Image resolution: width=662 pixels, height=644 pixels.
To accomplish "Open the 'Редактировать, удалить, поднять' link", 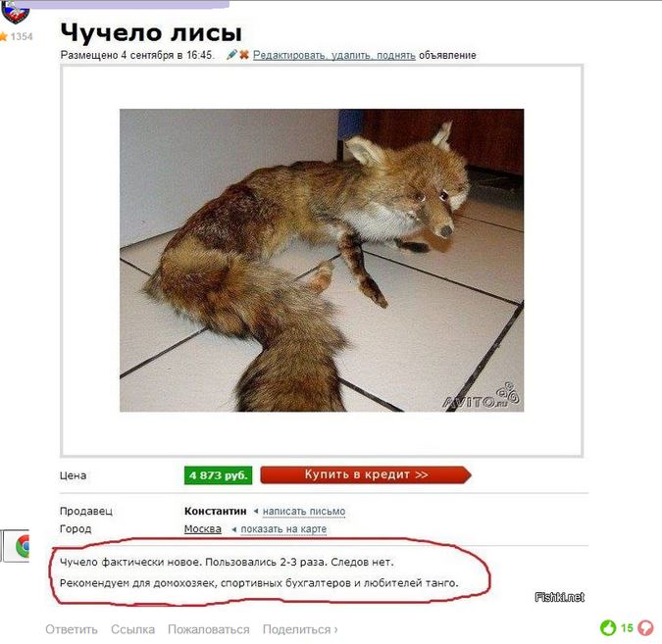I will [x=334, y=55].
